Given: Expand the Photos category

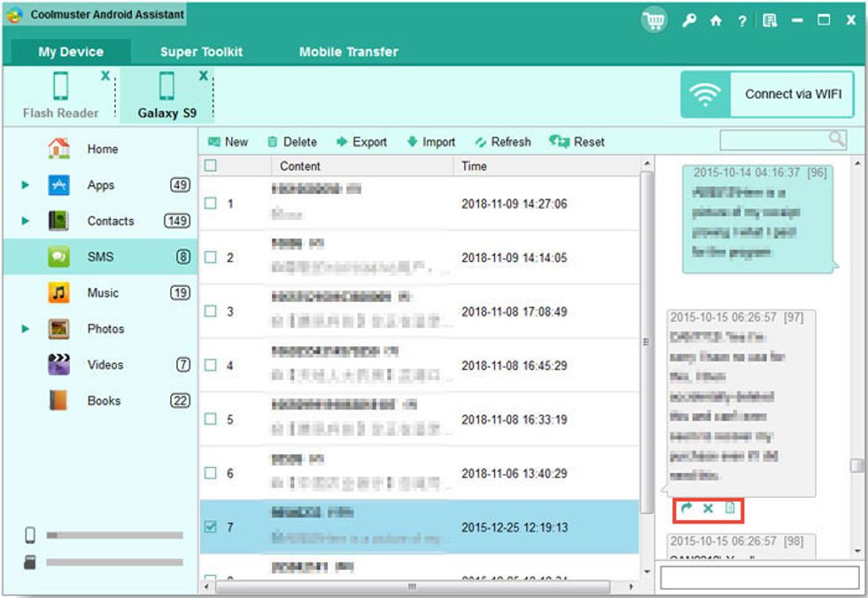Looking at the screenshot, I should [x=25, y=329].
